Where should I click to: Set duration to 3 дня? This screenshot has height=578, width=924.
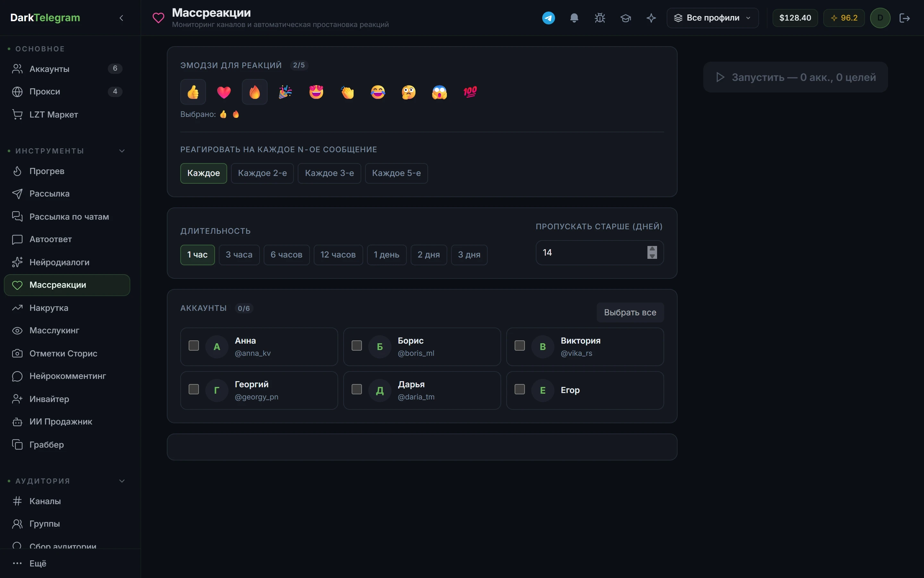point(469,255)
